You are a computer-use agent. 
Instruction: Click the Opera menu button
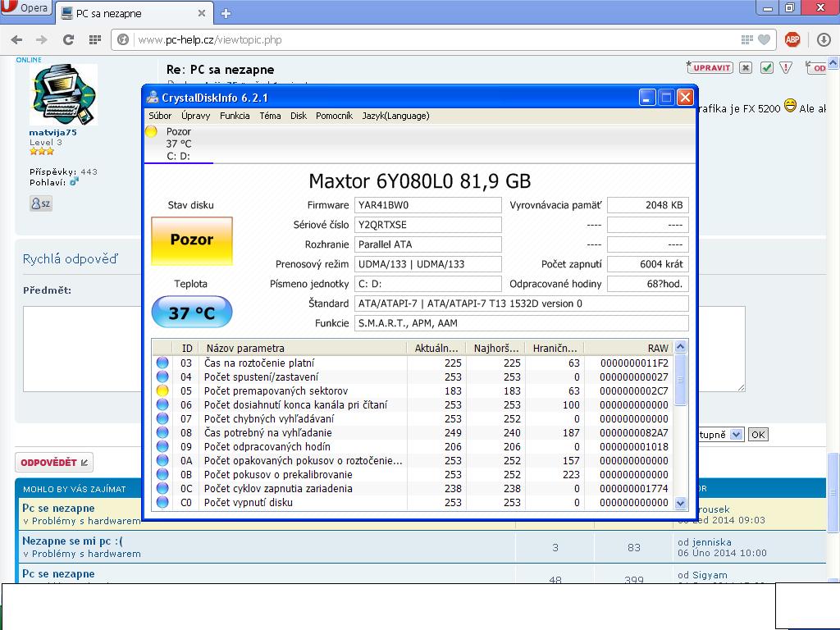point(25,7)
